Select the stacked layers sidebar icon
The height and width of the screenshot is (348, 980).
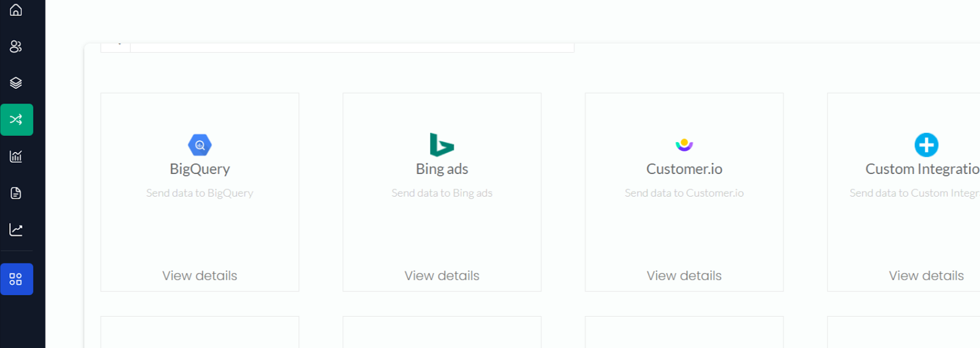pos(16,83)
